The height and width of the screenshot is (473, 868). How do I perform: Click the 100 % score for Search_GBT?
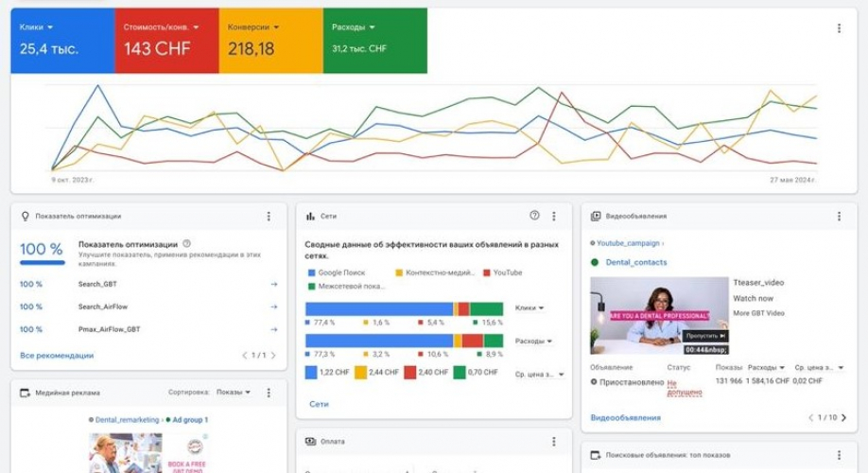(31, 284)
